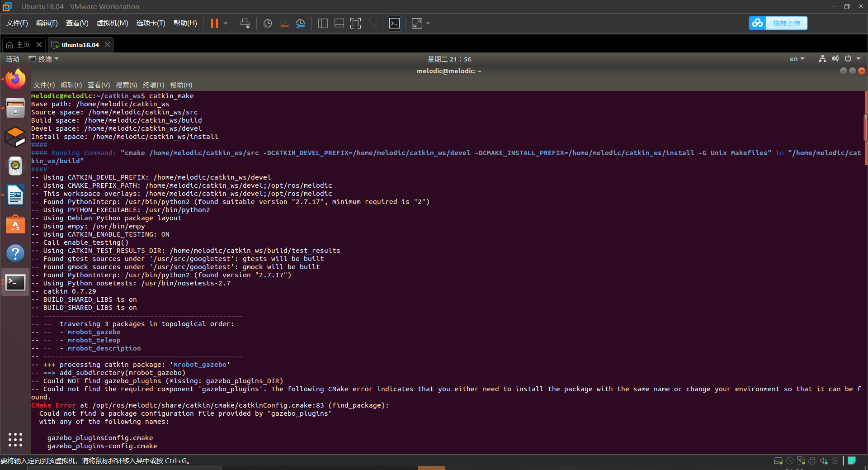Click the disabled Unity mode icon

tap(372, 24)
